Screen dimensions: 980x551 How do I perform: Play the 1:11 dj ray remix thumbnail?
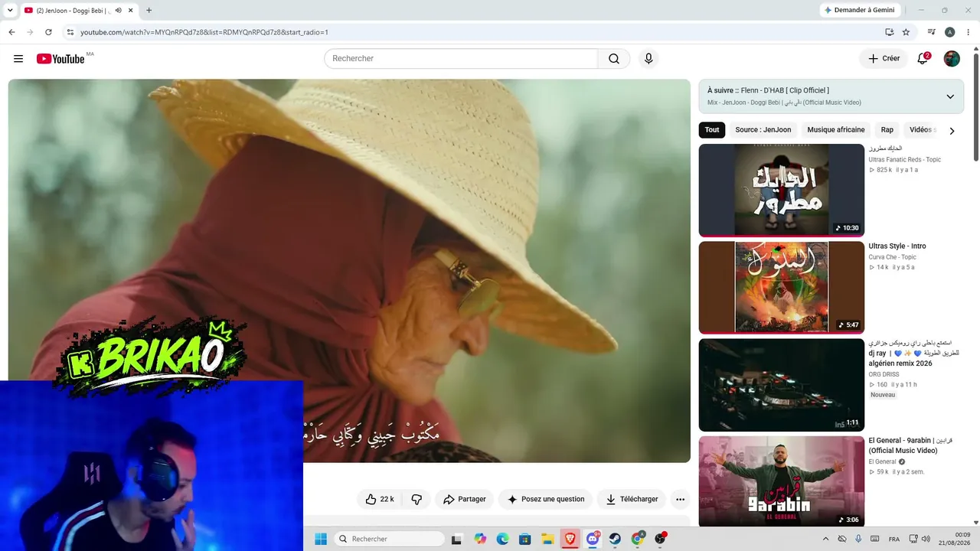[781, 385]
